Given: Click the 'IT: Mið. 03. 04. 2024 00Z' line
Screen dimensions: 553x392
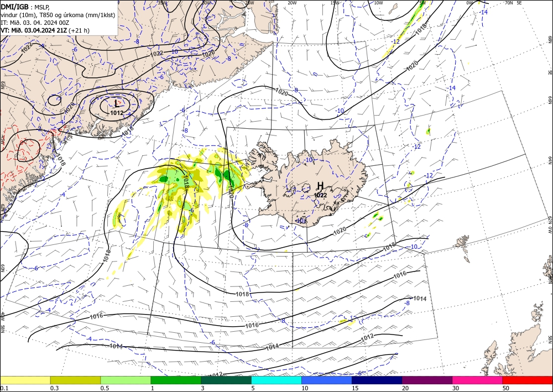Looking at the screenshot, I should coord(34,23).
